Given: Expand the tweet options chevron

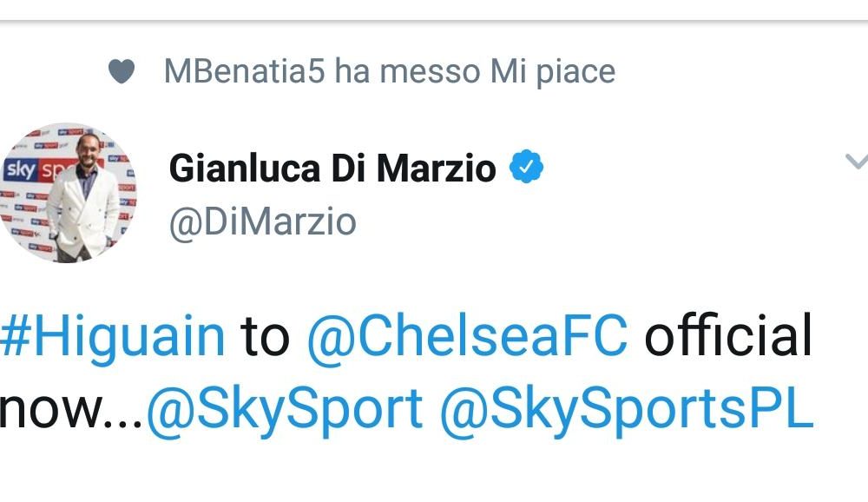Looking at the screenshot, I should point(856,161).
